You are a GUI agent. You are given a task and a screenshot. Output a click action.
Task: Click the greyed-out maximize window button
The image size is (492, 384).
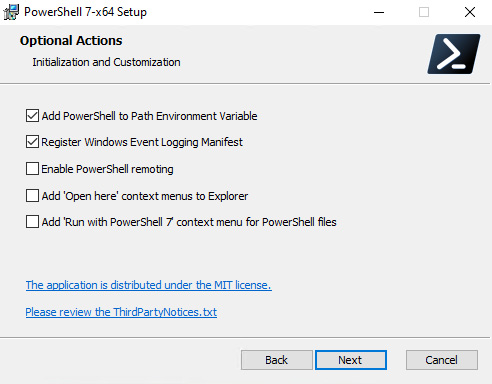point(424,12)
